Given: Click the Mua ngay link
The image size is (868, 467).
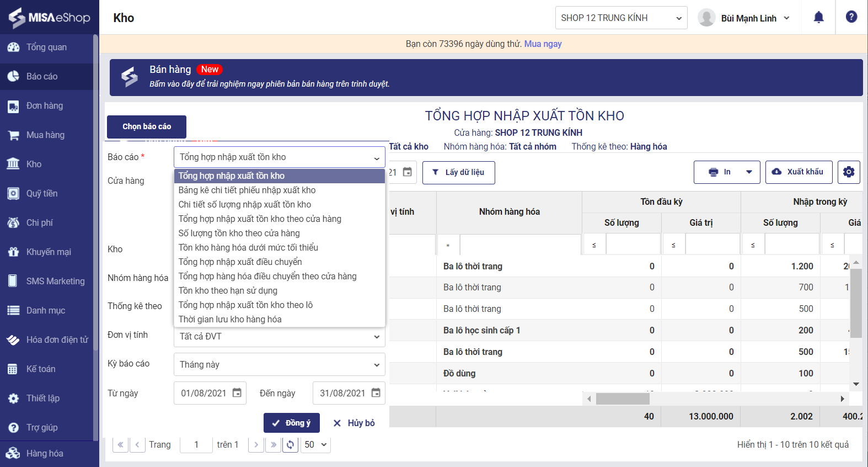Looking at the screenshot, I should [543, 44].
